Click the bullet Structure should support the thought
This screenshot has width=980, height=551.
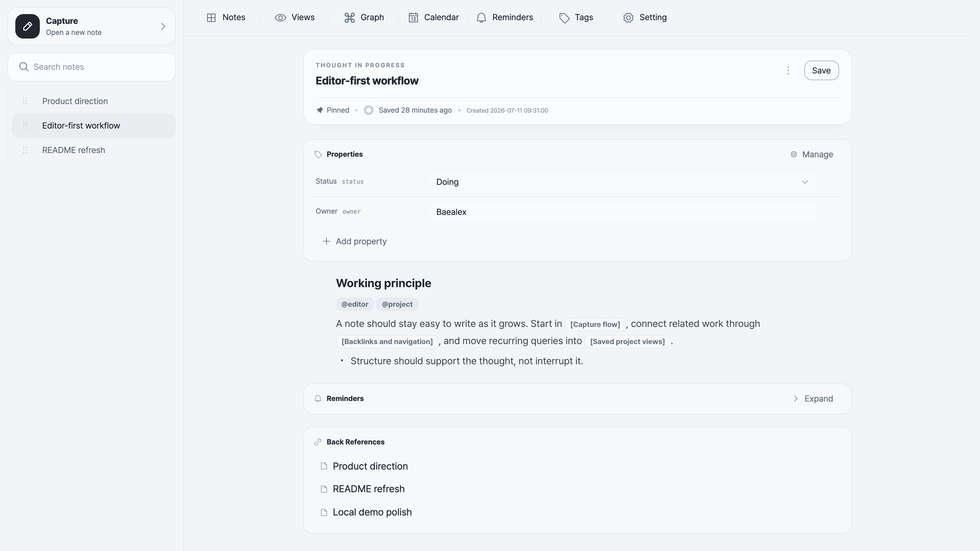tap(467, 361)
